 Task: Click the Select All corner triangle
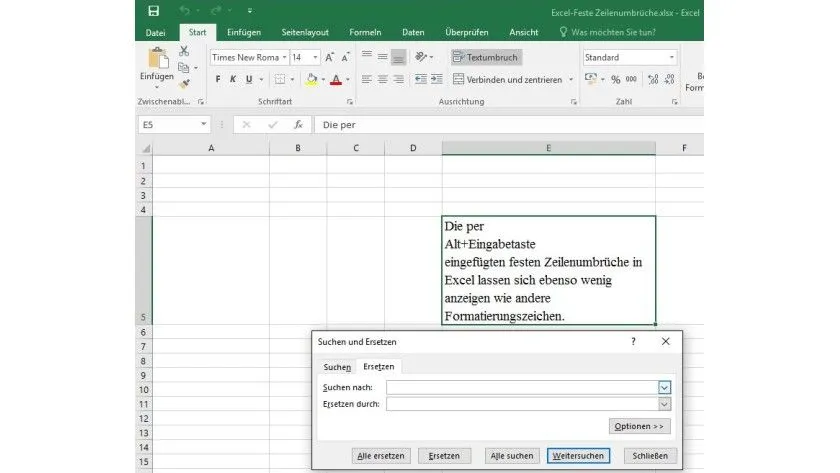146,148
